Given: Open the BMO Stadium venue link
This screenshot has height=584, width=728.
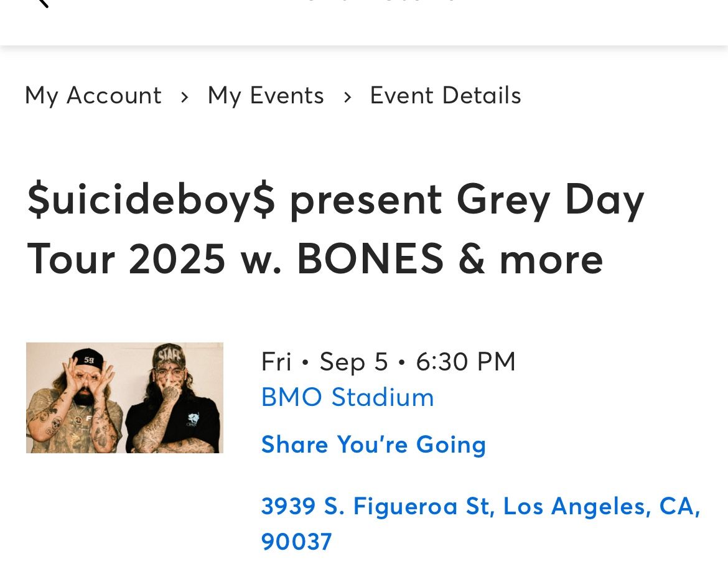Looking at the screenshot, I should pos(347,397).
